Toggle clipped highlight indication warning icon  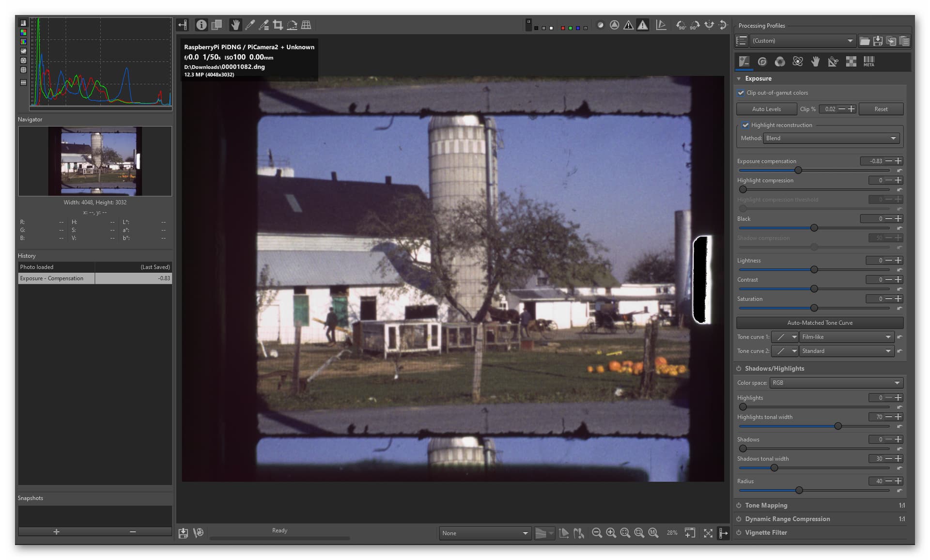[x=643, y=25]
